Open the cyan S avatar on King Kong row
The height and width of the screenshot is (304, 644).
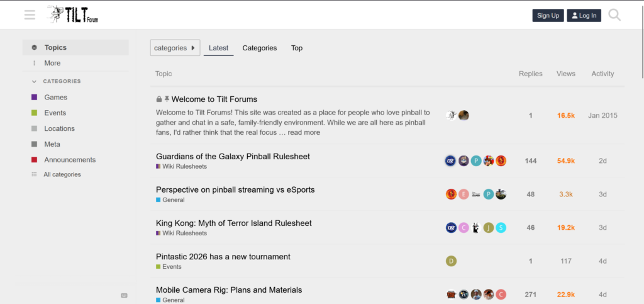pos(501,228)
